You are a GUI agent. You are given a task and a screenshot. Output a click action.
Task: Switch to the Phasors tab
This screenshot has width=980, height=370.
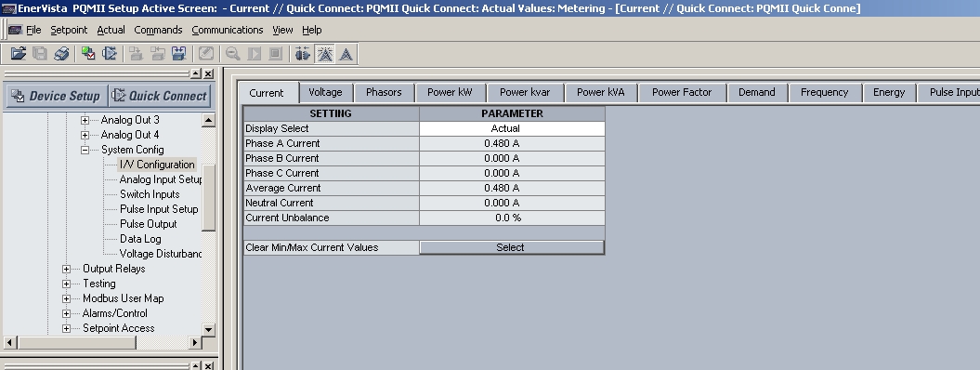(x=384, y=93)
